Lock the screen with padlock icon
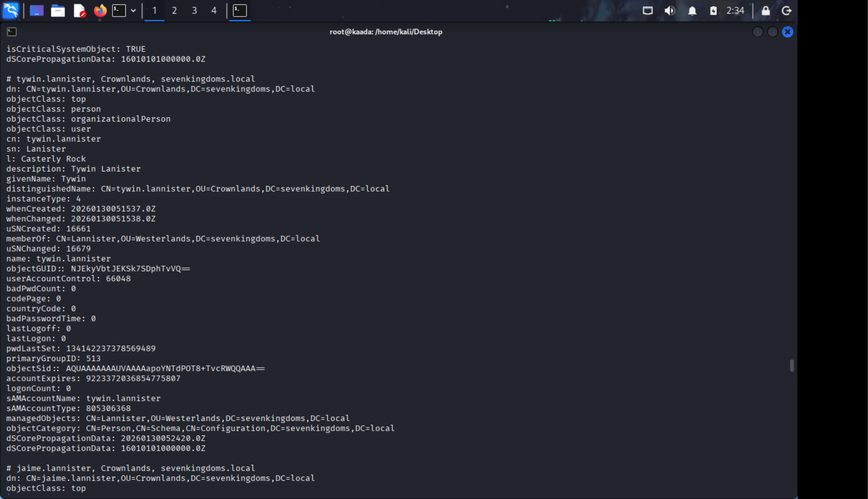The height and width of the screenshot is (499, 868). [x=765, y=10]
